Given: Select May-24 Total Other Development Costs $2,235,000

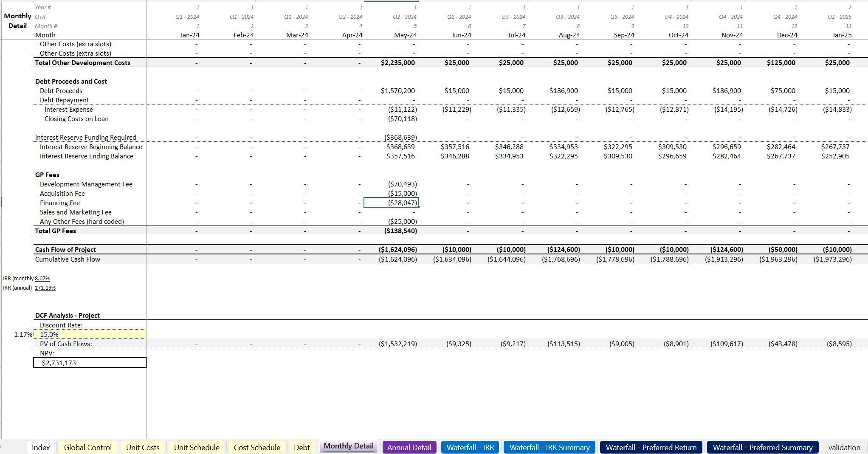Looking at the screenshot, I should click(x=398, y=62).
